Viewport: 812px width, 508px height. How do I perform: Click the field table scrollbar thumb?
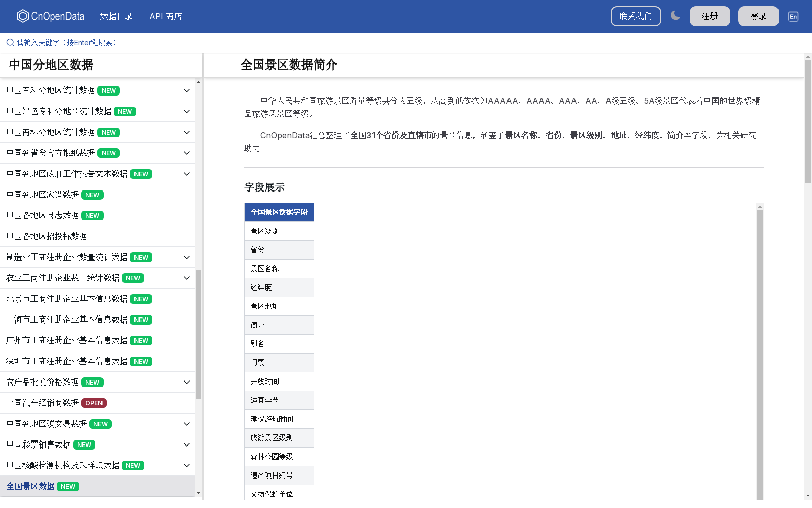760,356
